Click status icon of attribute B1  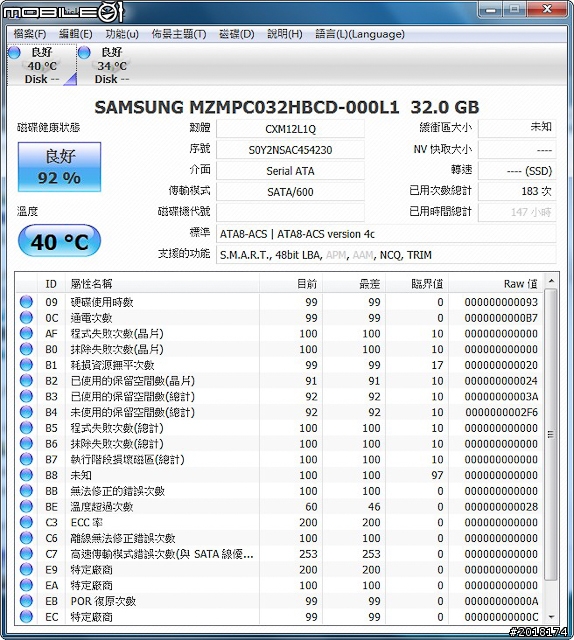click(26, 365)
